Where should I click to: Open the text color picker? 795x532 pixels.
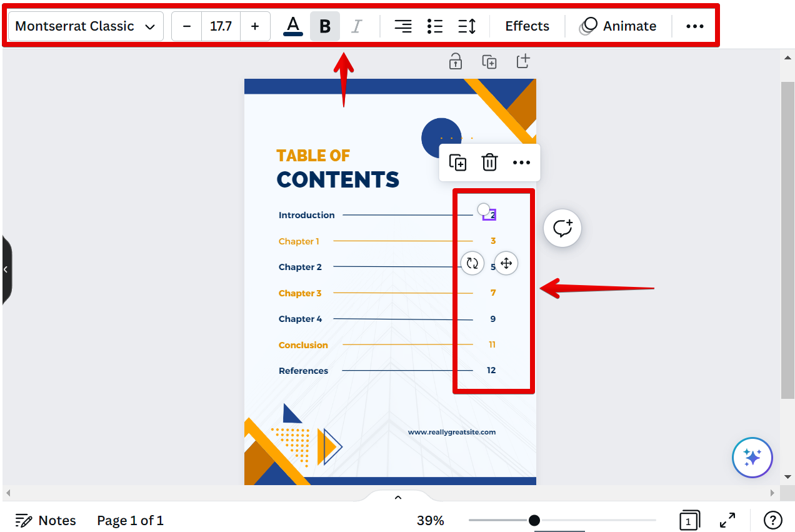293,26
